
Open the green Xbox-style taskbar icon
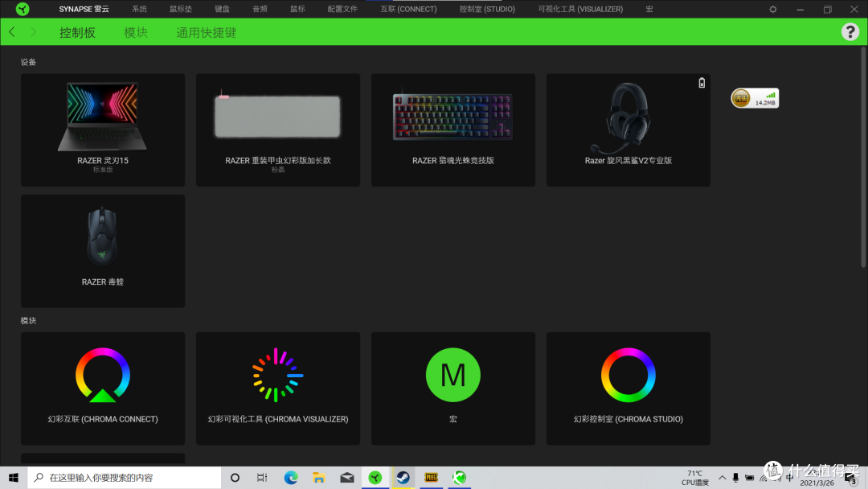[459, 478]
